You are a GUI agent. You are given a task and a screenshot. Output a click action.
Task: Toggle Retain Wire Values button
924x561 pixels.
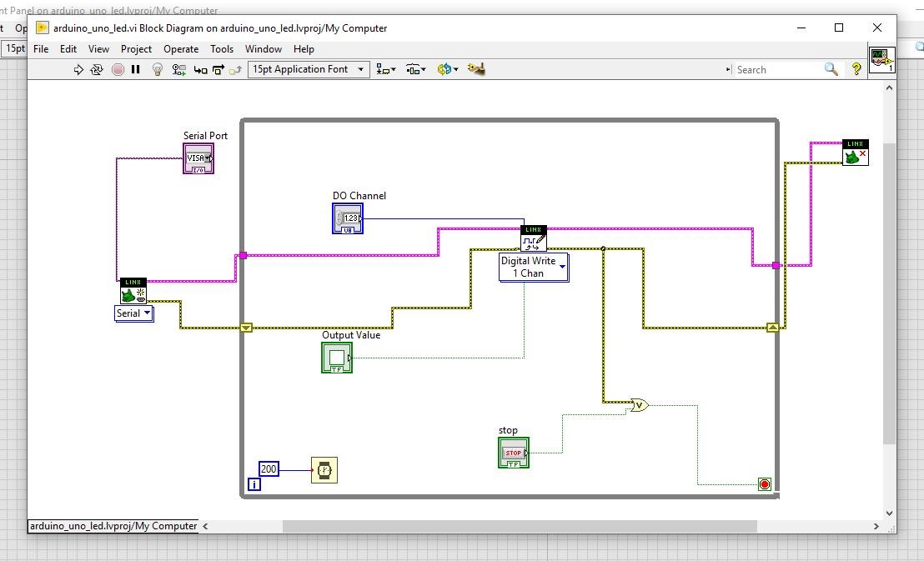tap(178, 70)
